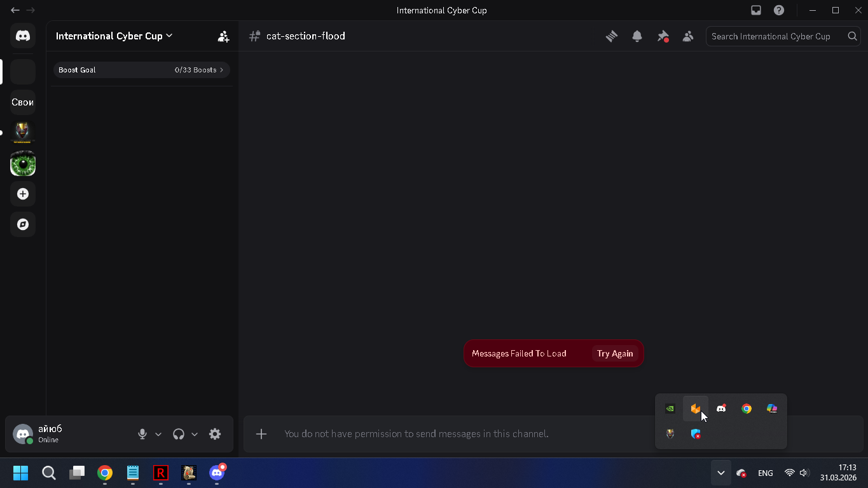Open the volume control

pyautogui.click(x=804, y=473)
